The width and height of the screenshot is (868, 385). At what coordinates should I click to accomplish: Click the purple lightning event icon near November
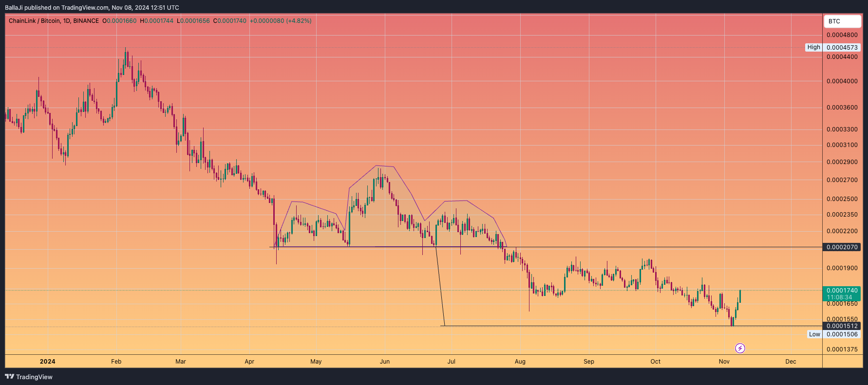pyautogui.click(x=740, y=348)
